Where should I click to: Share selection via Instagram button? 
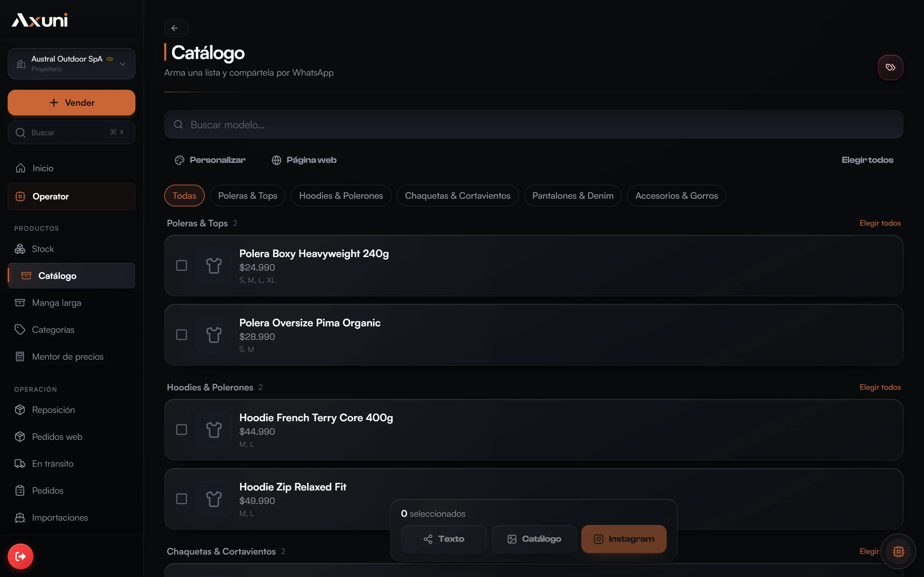pyautogui.click(x=623, y=539)
